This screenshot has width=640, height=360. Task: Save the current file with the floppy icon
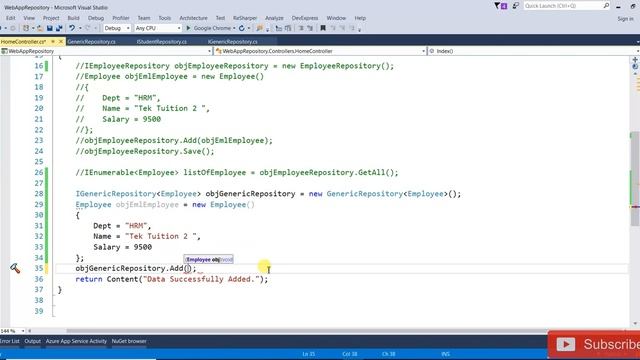(50, 28)
